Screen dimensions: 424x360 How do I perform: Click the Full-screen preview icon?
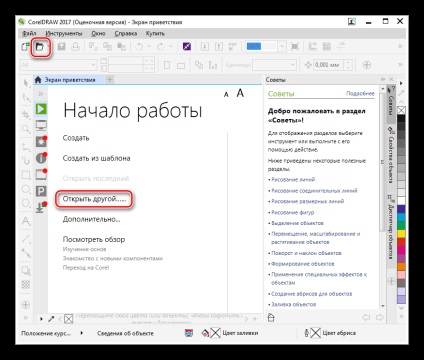tap(295, 47)
